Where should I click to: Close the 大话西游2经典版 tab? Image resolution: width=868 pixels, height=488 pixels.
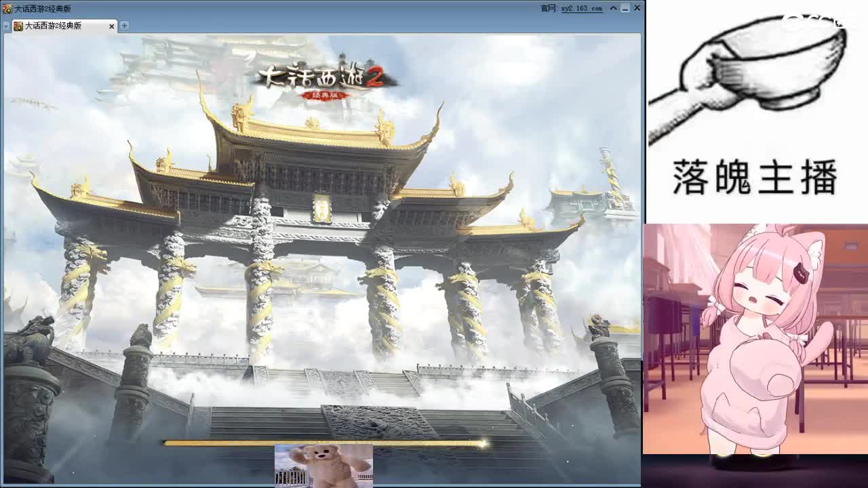[112, 26]
